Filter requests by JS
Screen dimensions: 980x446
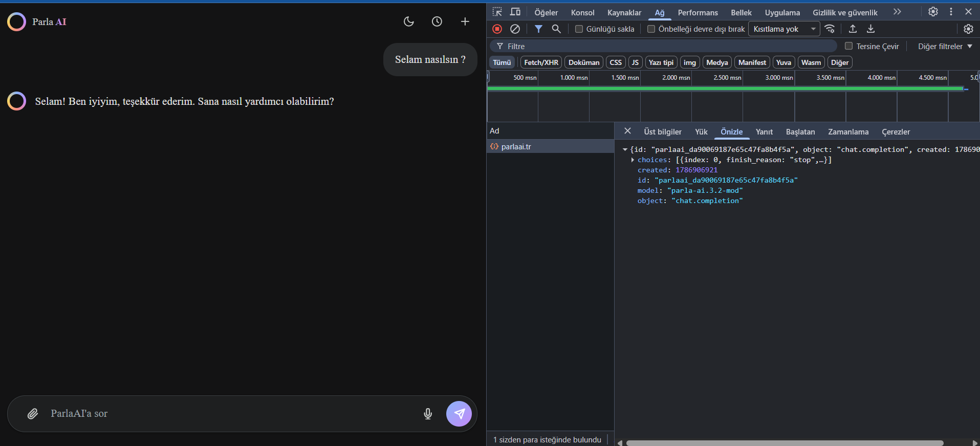tap(635, 62)
